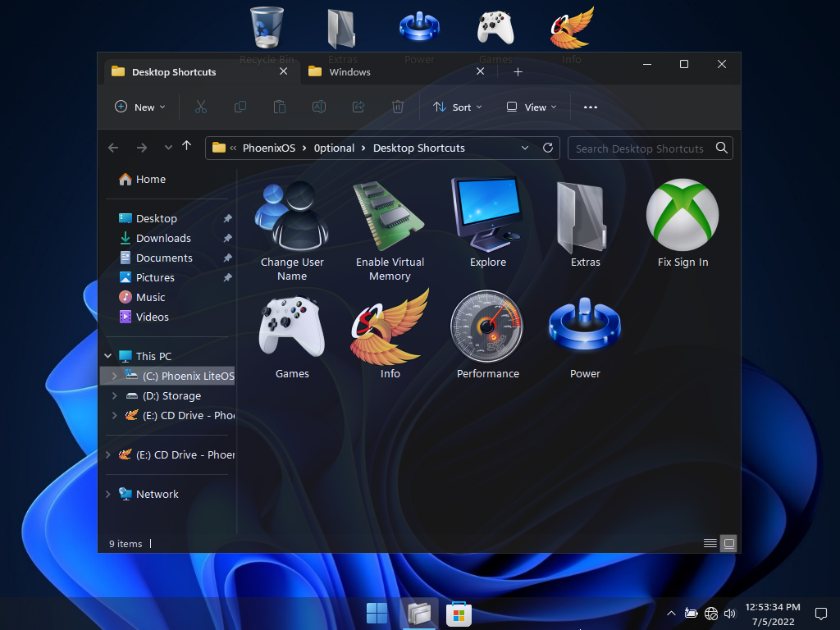Switch to the Desktop Shortcuts tab
Screen dimensions: 840x630
(202, 72)
